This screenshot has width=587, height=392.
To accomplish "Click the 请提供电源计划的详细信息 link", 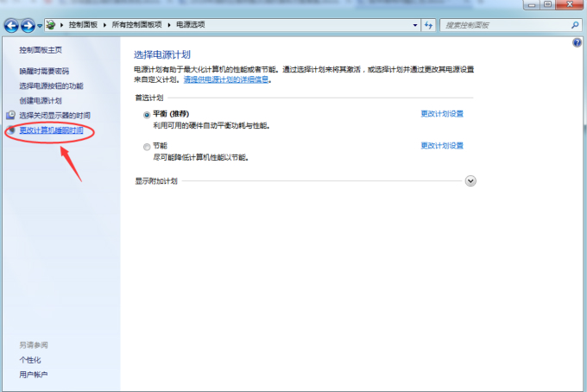I will click(226, 79).
